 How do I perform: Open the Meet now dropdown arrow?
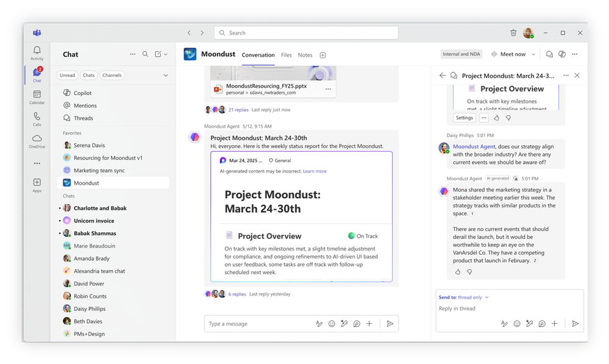pos(533,54)
